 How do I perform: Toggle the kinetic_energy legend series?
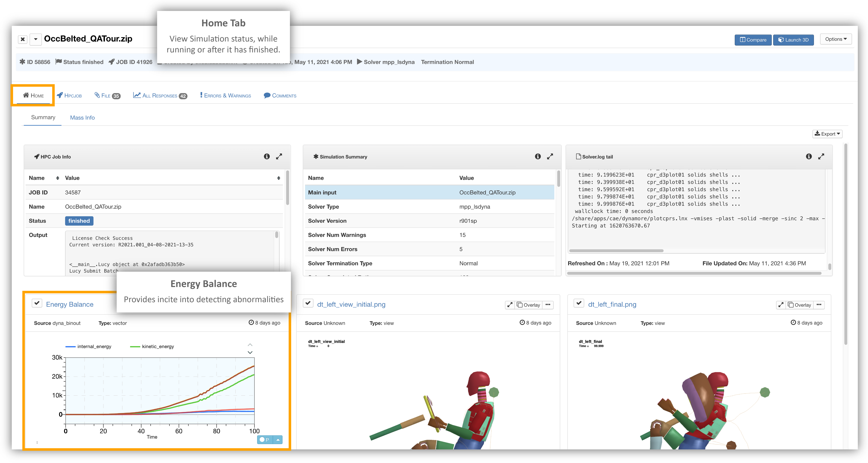(x=152, y=347)
